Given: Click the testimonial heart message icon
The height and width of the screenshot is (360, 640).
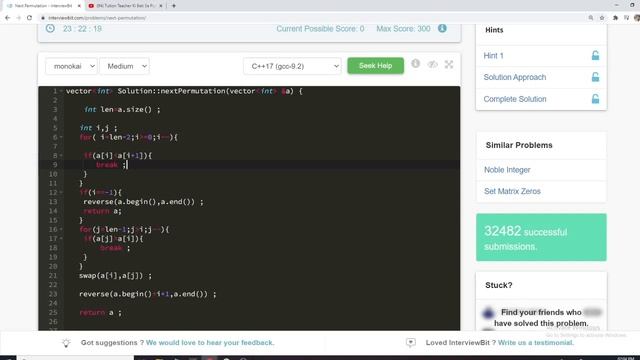Looking at the screenshot, I should click(411, 342).
